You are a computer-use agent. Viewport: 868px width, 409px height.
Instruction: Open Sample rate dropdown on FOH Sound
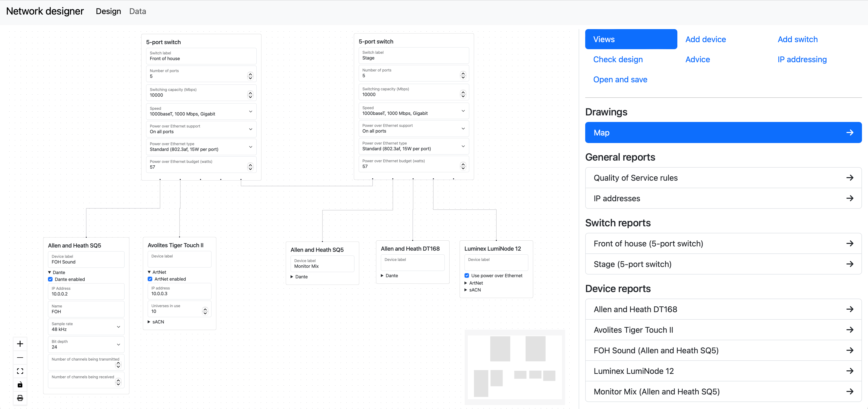(86, 327)
